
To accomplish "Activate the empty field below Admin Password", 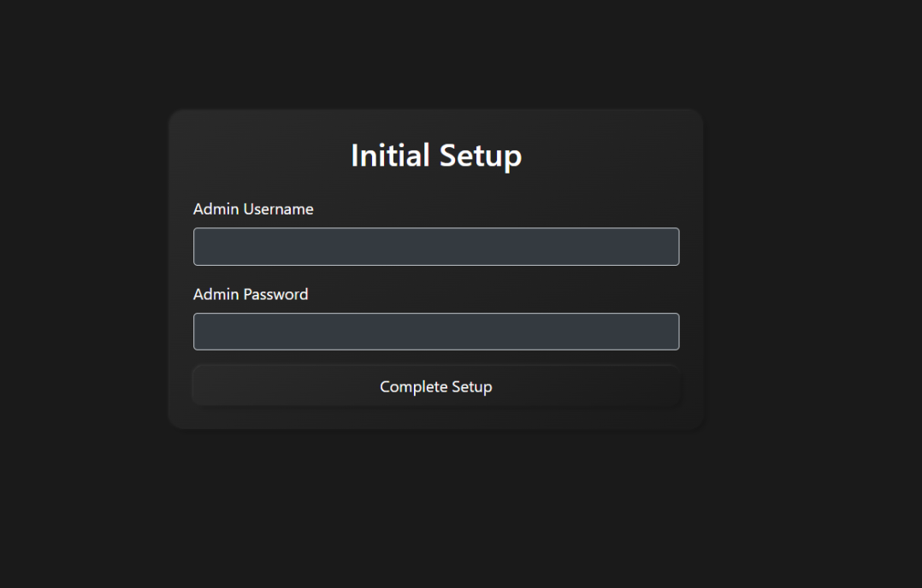I will pos(436,332).
